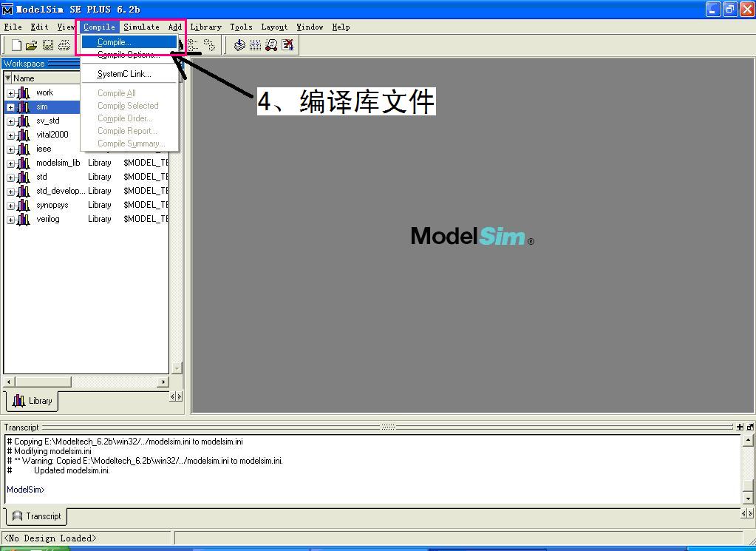
Task: Click the Simulate toolbar icon
Action: [271, 45]
